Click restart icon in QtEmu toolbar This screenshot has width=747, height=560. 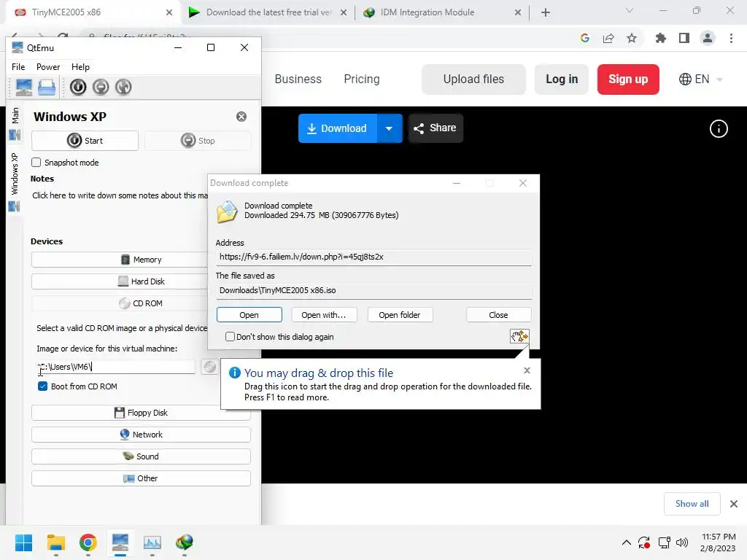point(123,87)
